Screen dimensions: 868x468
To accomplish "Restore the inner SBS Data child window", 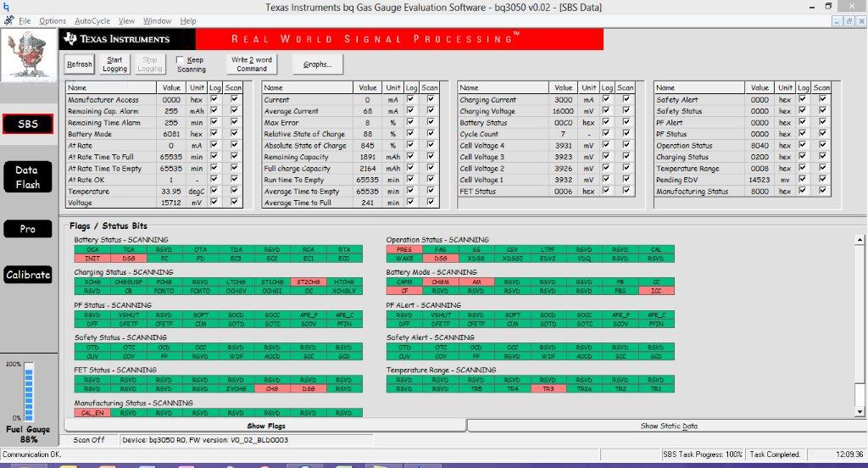I will click(849, 21).
